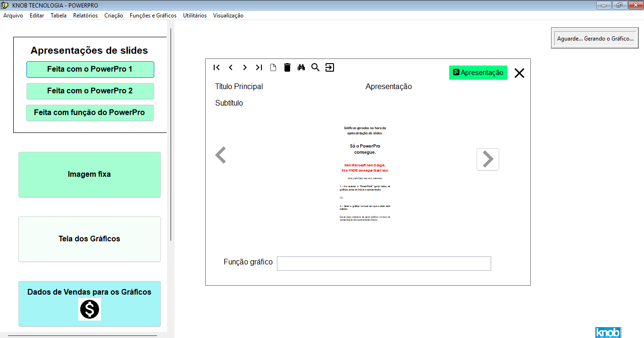Open the Editar menu
Viewport: 644px width, 338px height.
(37, 16)
